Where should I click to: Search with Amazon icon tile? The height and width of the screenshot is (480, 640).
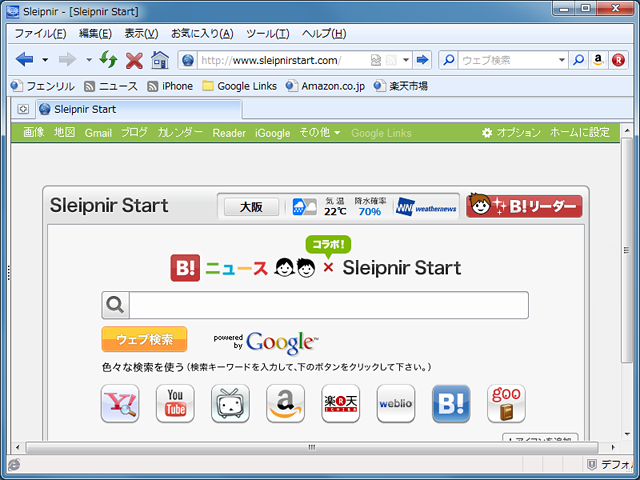tap(285, 403)
